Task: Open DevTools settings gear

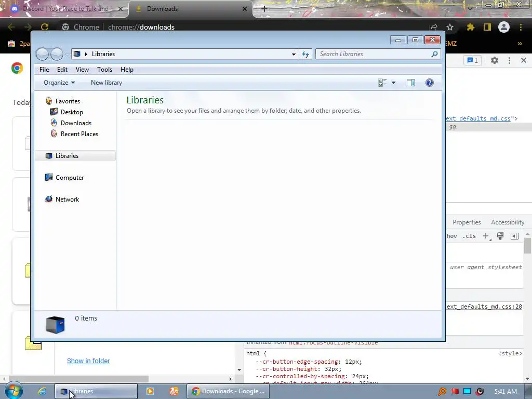Action: click(495, 60)
